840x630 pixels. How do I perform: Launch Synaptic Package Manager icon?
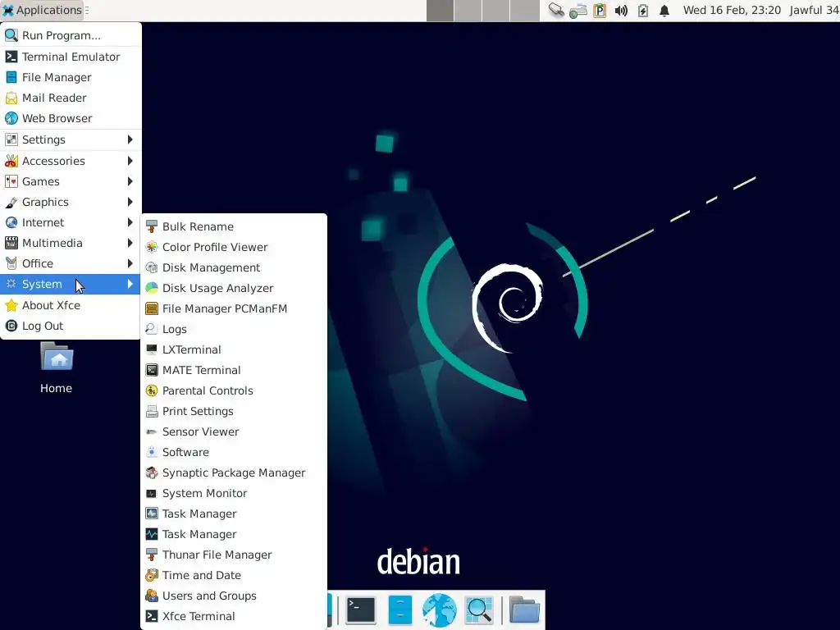pyautogui.click(x=152, y=473)
